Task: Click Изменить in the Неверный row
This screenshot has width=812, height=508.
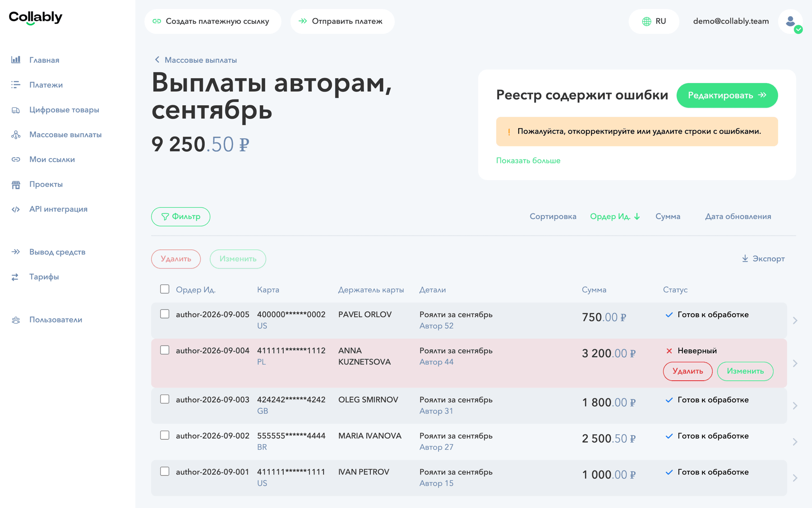Action: 745,371
